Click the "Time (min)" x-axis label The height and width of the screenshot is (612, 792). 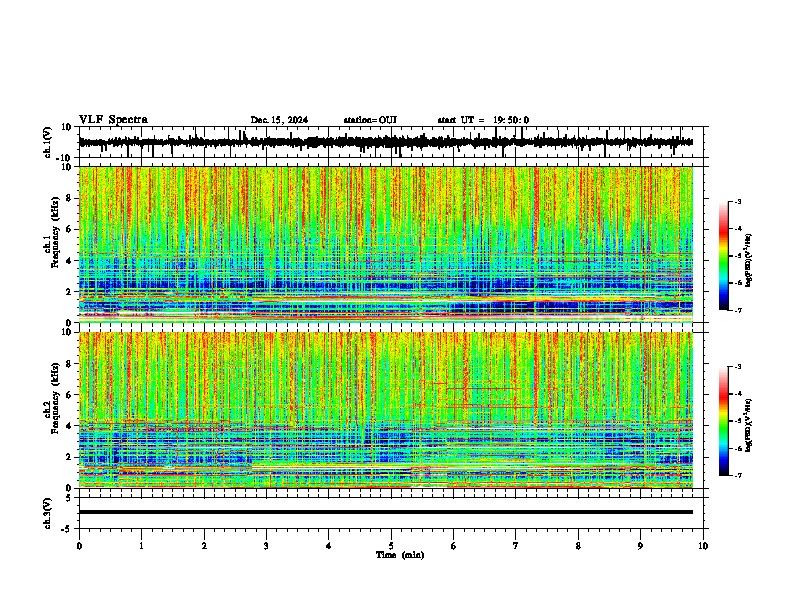(x=400, y=555)
